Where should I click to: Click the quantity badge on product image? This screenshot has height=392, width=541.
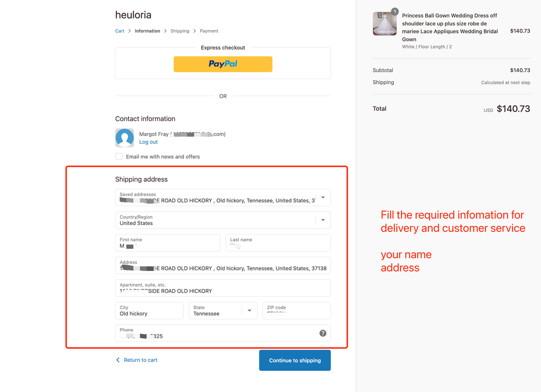395,11
